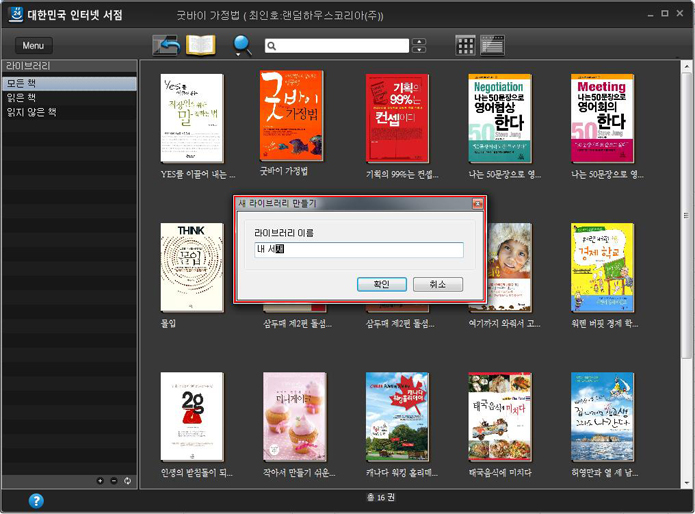Open the book reading icon

click(201, 45)
